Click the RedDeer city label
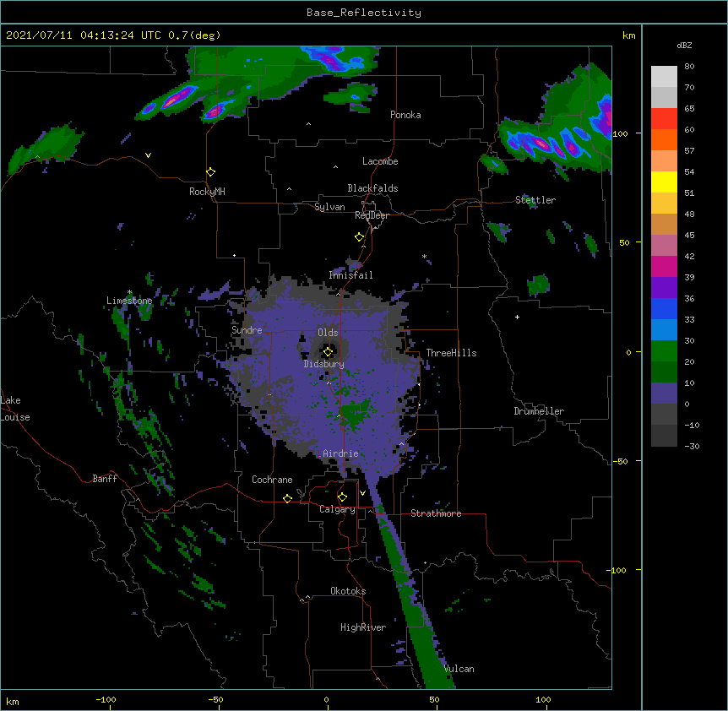Viewport: 728px width, 711px height. 372,215
